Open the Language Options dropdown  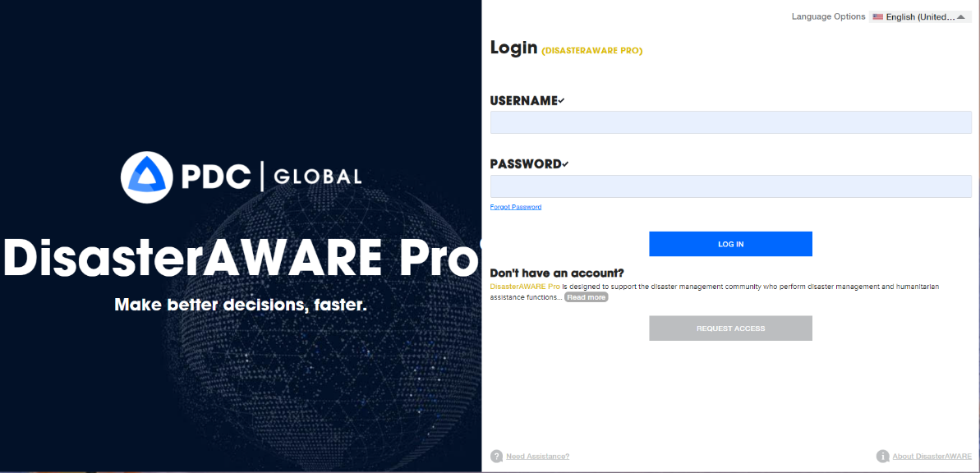(x=920, y=17)
